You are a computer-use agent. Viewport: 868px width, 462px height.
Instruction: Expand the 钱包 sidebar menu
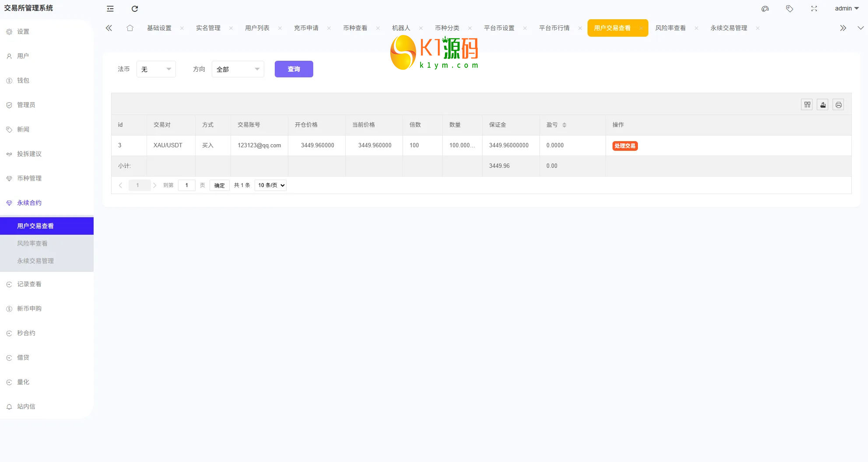(x=47, y=80)
